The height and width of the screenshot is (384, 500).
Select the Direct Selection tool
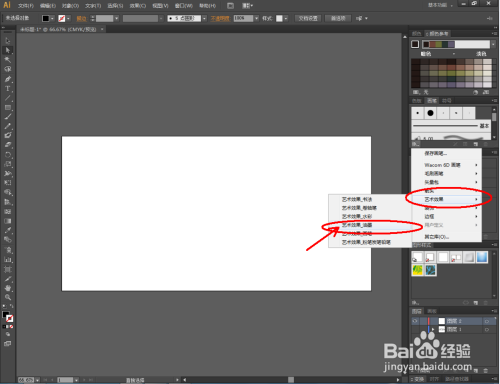coord(8,50)
